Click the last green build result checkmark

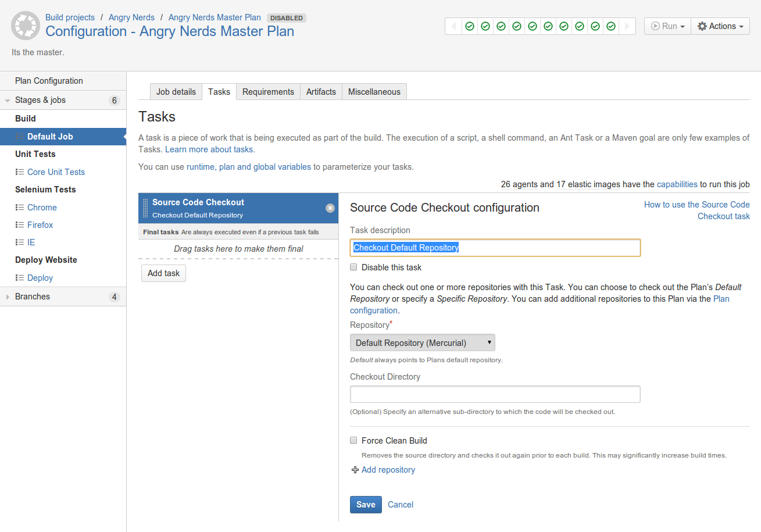[x=611, y=26]
